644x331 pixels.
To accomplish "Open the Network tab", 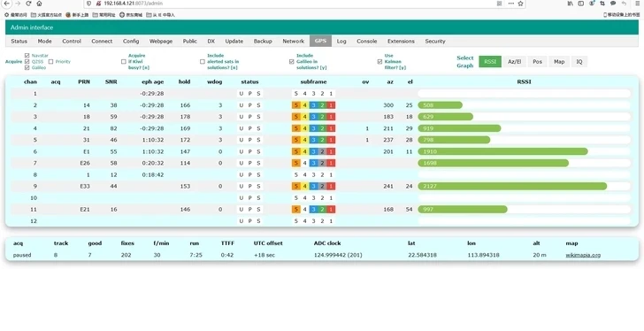I will click(294, 41).
